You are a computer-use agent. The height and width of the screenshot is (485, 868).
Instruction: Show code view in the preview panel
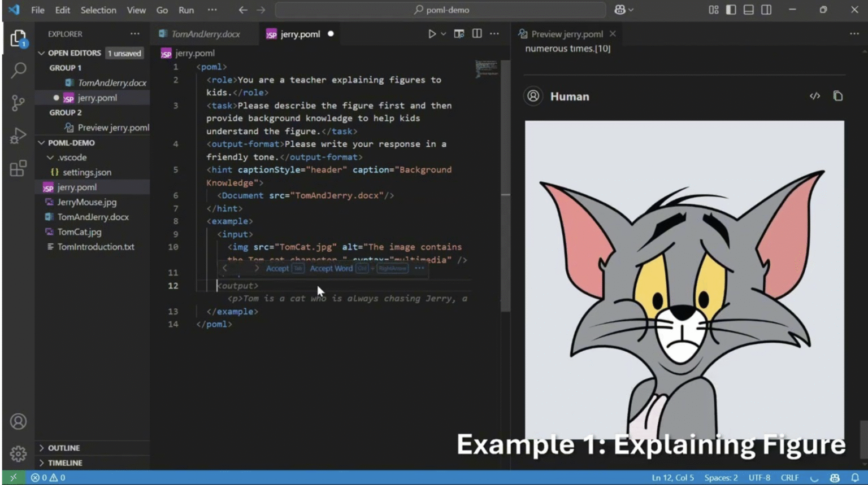[x=815, y=96]
